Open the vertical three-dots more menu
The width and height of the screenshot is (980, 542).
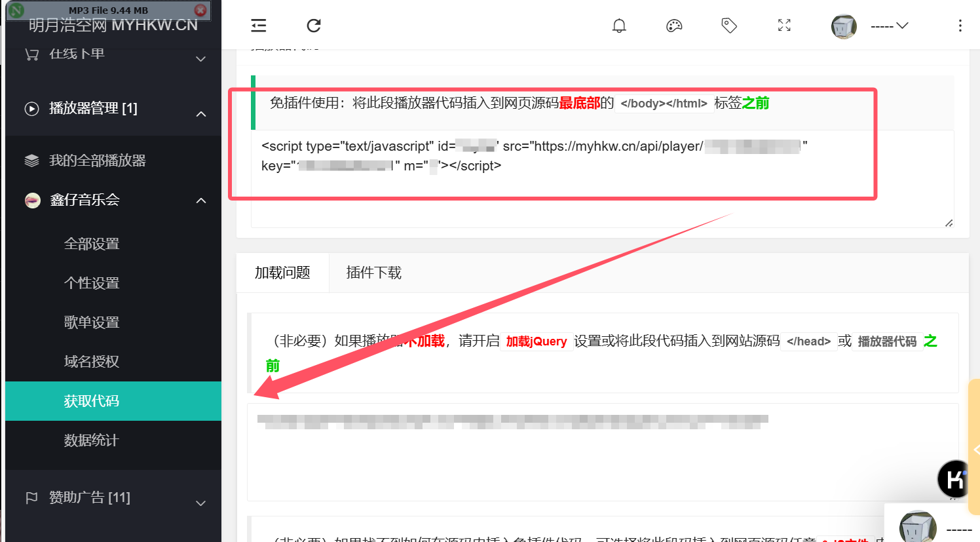(x=960, y=26)
